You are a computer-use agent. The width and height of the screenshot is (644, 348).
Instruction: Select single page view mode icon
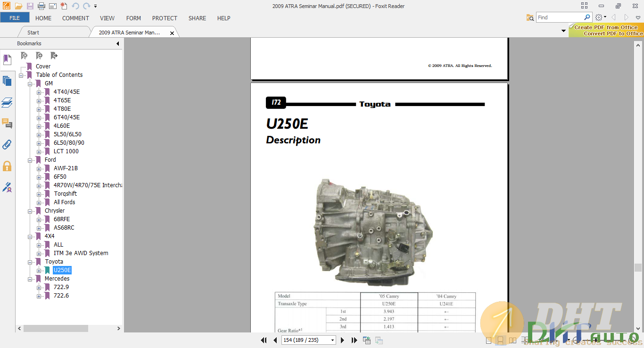click(x=488, y=340)
